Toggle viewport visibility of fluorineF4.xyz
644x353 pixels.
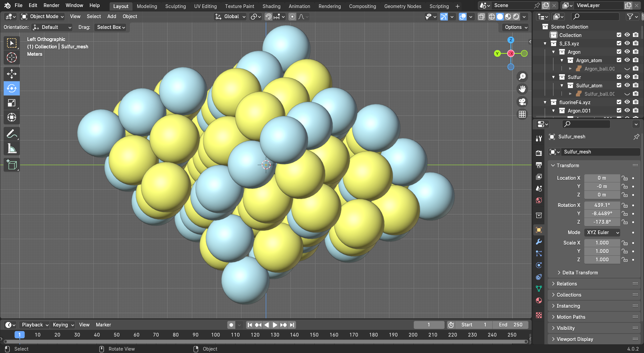point(627,102)
